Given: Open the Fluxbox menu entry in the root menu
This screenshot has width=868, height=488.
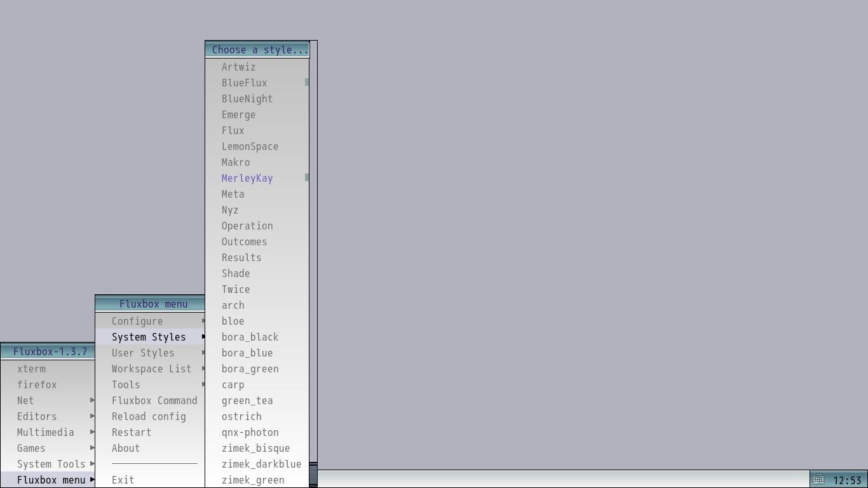Looking at the screenshot, I should point(48,480).
